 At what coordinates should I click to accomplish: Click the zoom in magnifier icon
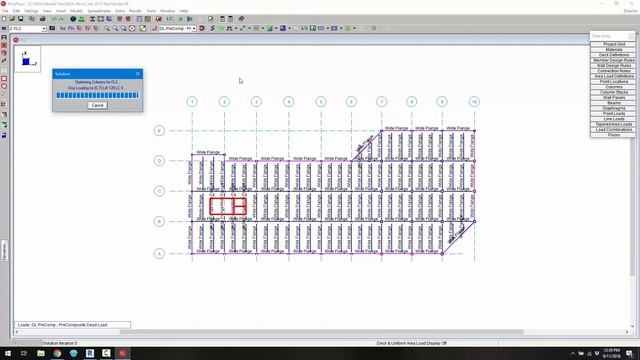[x=107, y=28]
